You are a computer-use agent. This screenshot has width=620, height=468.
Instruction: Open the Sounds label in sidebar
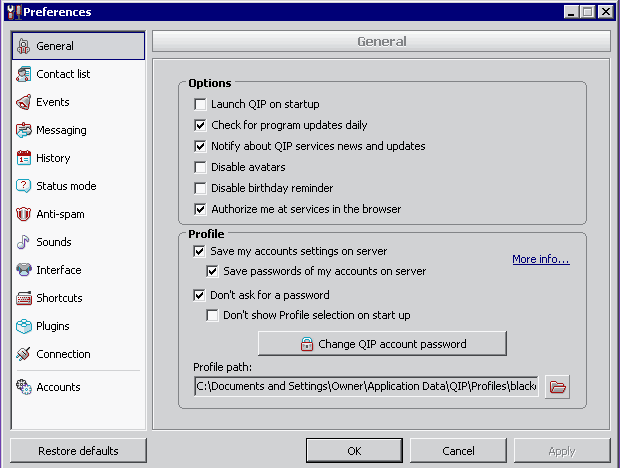[54, 242]
